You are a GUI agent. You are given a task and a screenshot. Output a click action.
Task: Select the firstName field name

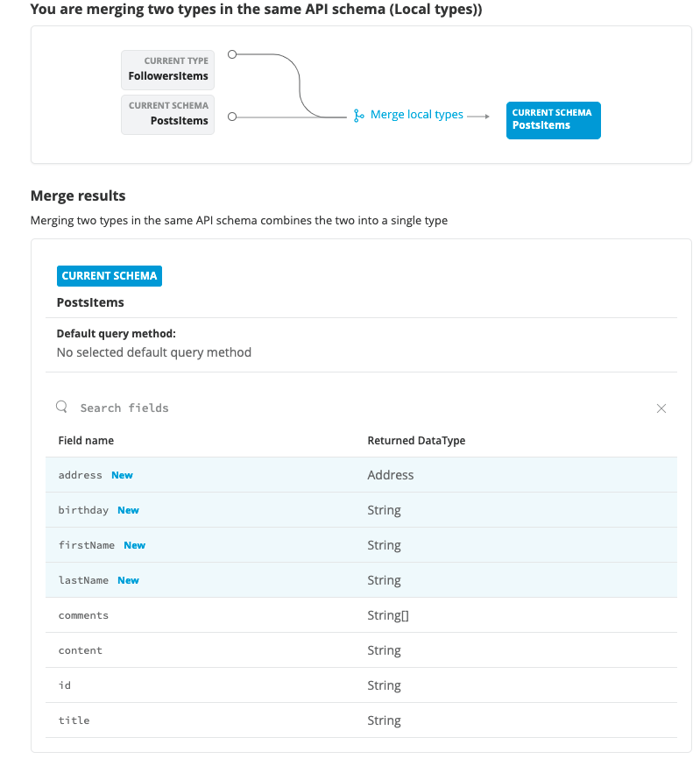point(87,545)
